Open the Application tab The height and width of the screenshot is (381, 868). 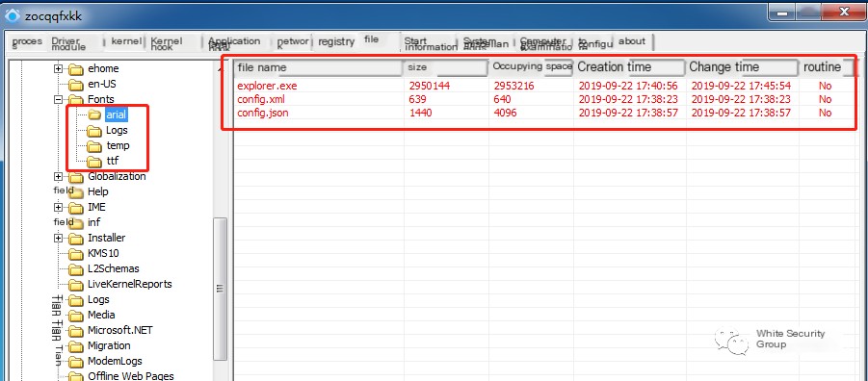tap(234, 42)
